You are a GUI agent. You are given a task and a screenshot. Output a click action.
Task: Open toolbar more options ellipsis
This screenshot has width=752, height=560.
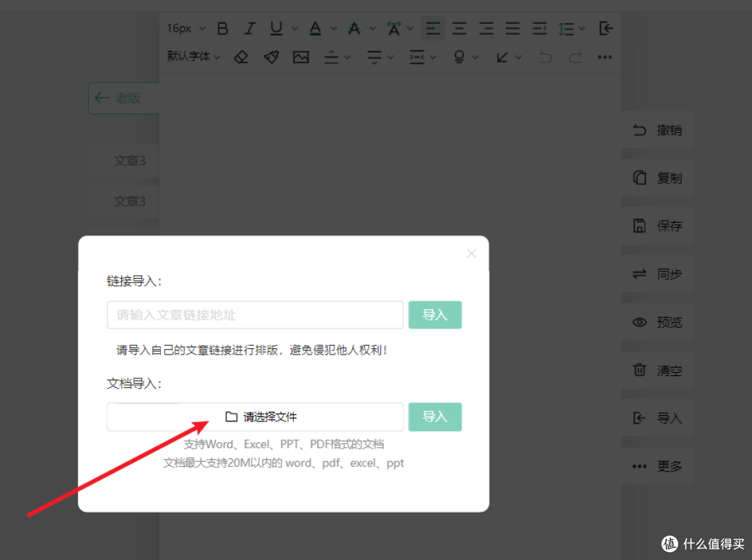tap(605, 57)
